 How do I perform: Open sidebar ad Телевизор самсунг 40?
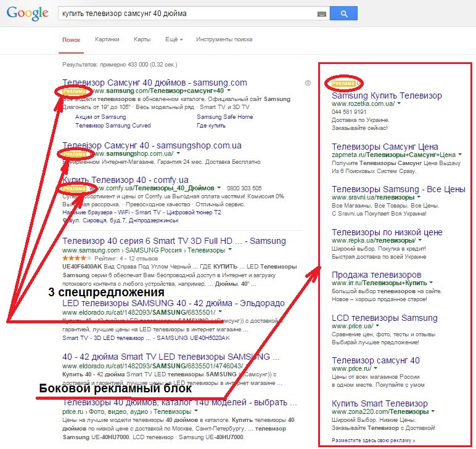375,360
